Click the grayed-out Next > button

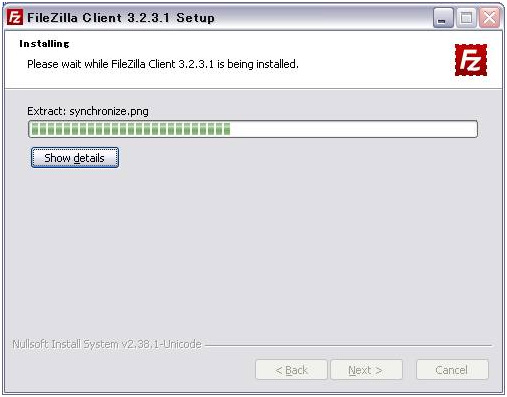point(366,370)
